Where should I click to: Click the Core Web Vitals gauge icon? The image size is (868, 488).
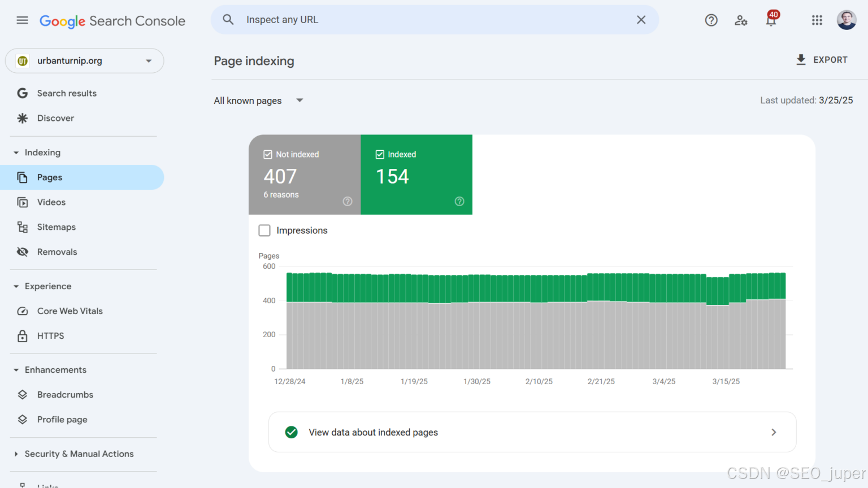click(x=23, y=311)
